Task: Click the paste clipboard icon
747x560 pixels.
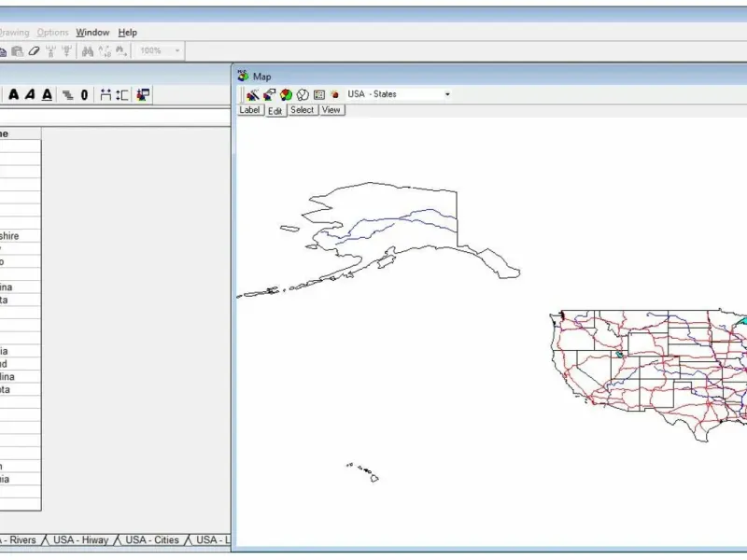Action: (18, 51)
